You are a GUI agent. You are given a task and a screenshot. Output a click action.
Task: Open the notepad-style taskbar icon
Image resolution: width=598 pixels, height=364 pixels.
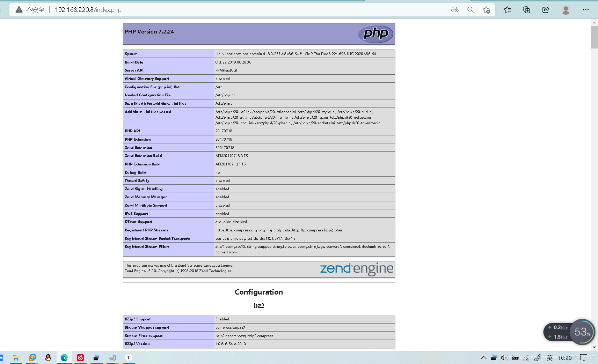click(x=112, y=357)
